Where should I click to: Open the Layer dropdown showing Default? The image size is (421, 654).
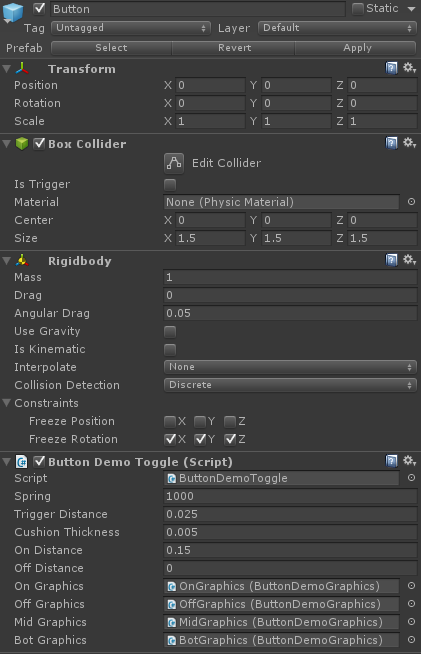[337, 28]
